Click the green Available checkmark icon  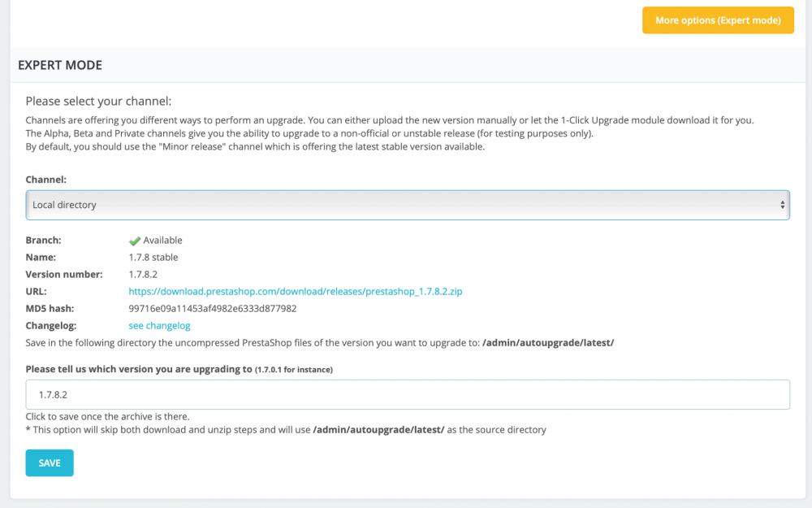tap(135, 241)
